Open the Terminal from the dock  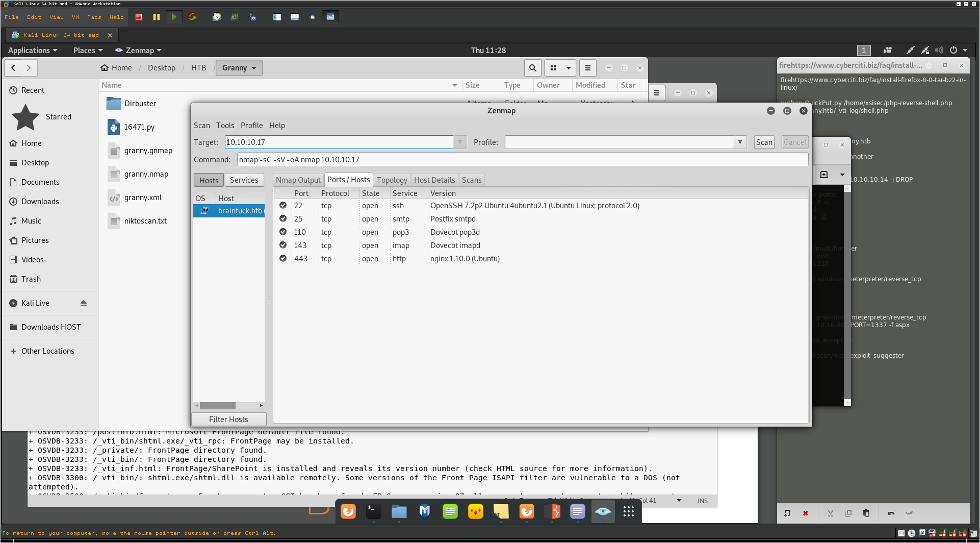(x=374, y=511)
